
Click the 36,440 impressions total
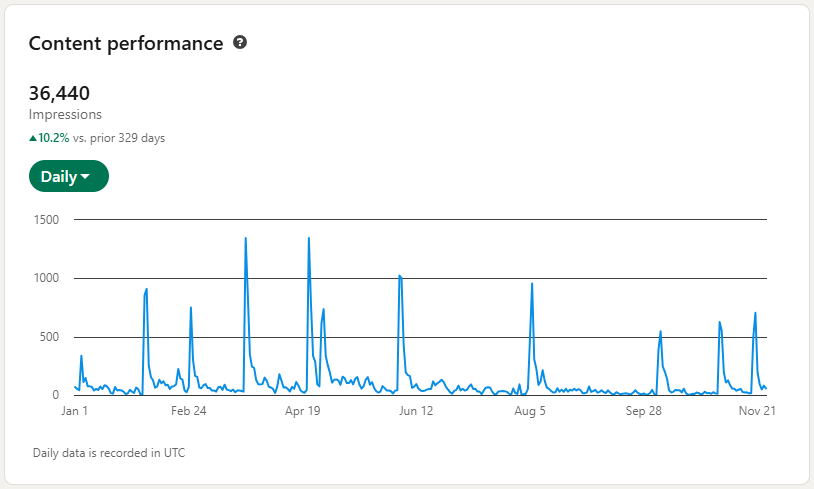(60, 94)
